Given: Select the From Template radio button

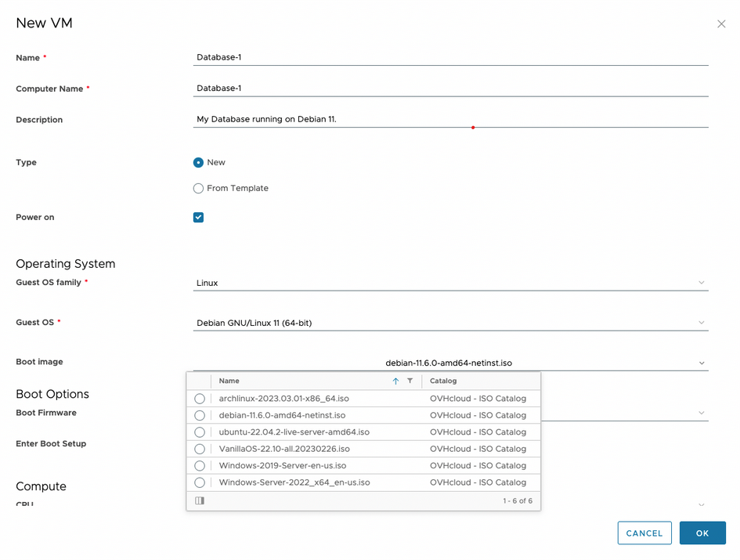Looking at the screenshot, I should click(x=198, y=188).
